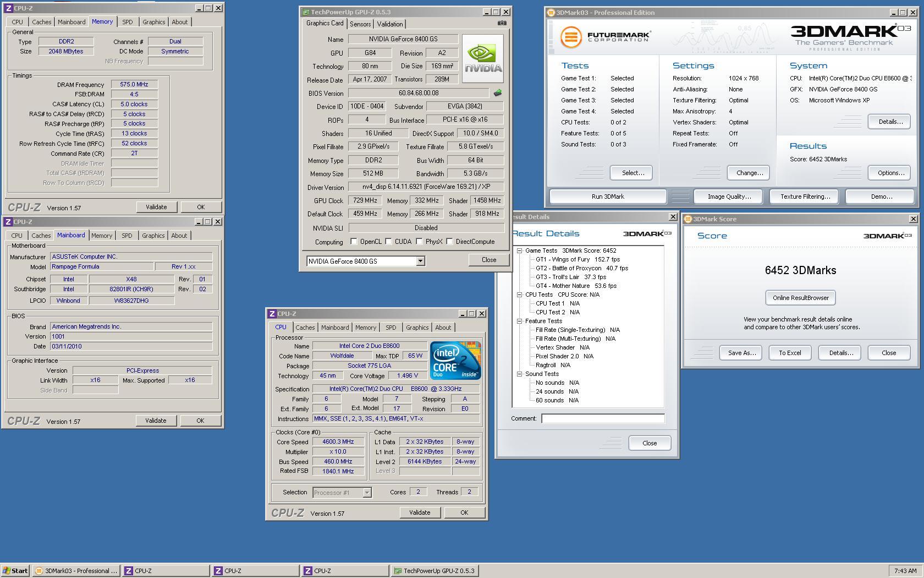Screen dimensions: 924x578
Task: Click Validate in Memory CPU-Z window
Action: (156, 207)
